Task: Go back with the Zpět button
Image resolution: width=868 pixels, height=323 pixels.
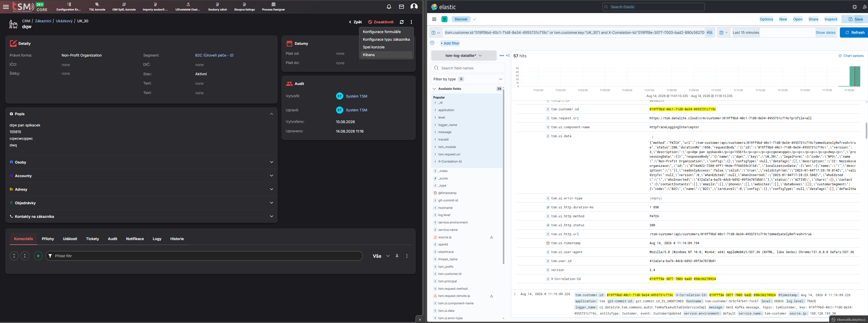Action: (355, 22)
